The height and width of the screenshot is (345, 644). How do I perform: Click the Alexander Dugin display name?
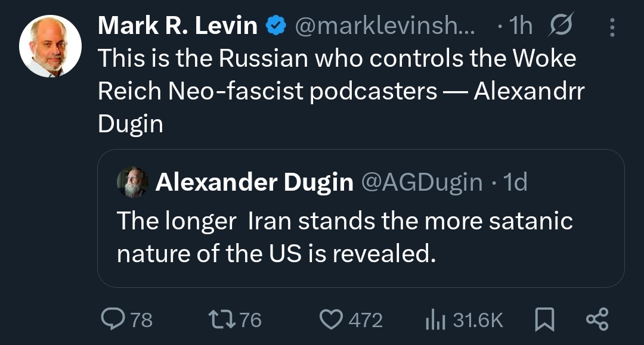click(x=254, y=182)
